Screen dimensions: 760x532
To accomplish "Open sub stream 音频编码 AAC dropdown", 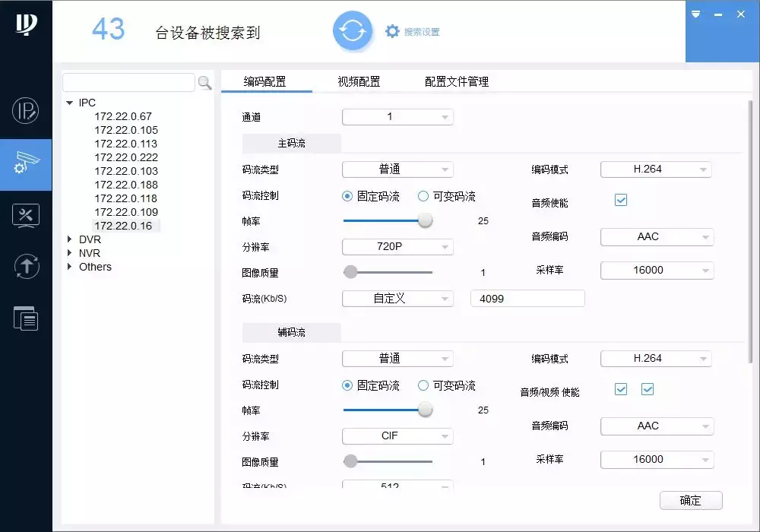I will click(657, 426).
